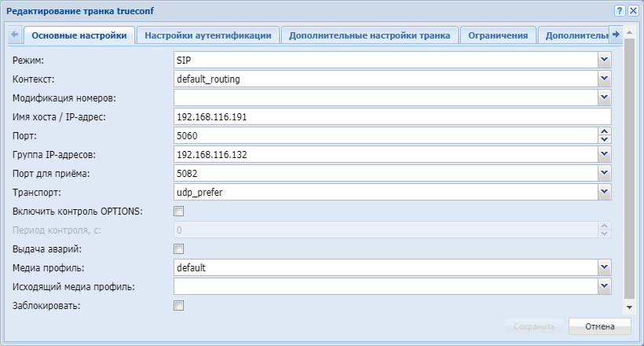Check the Заблокировать checkbox

(178, 305)
